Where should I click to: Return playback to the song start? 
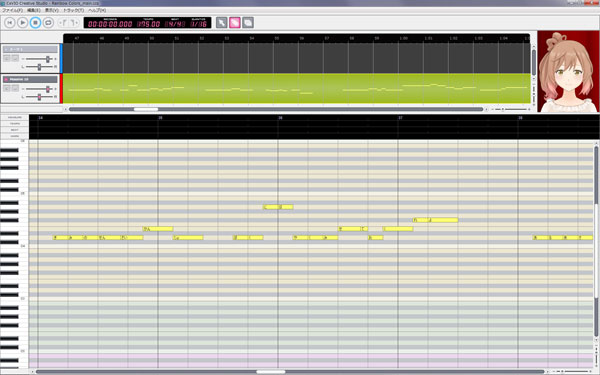tap(10, 23)
